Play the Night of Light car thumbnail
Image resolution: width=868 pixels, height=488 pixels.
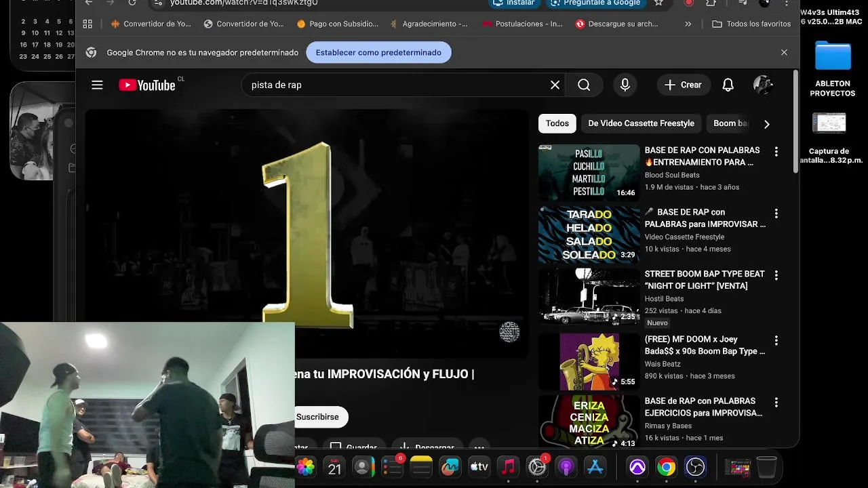[589, 297]
